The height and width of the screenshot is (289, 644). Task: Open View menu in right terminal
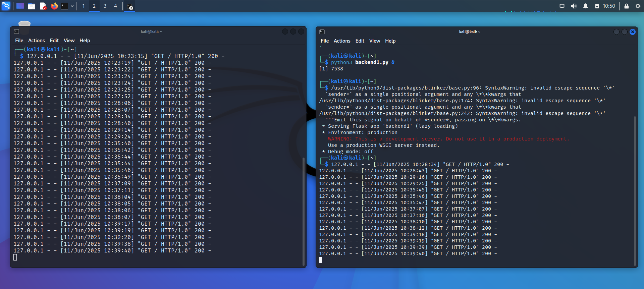coord(375,41)
